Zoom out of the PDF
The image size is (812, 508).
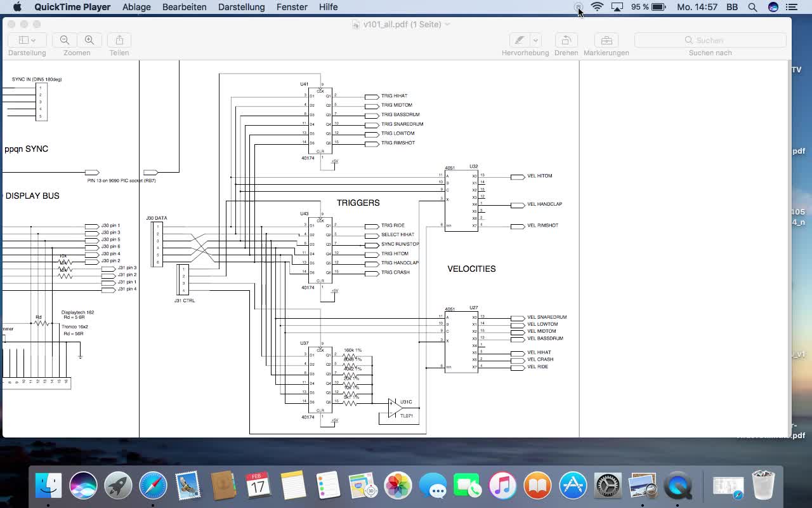tap(65, 40)
